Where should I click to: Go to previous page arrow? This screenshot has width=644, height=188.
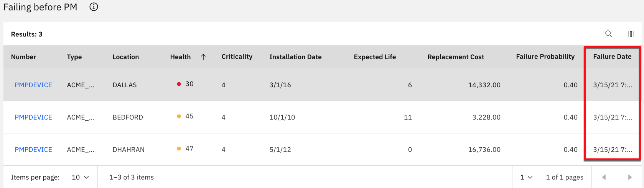pos(604,177)
